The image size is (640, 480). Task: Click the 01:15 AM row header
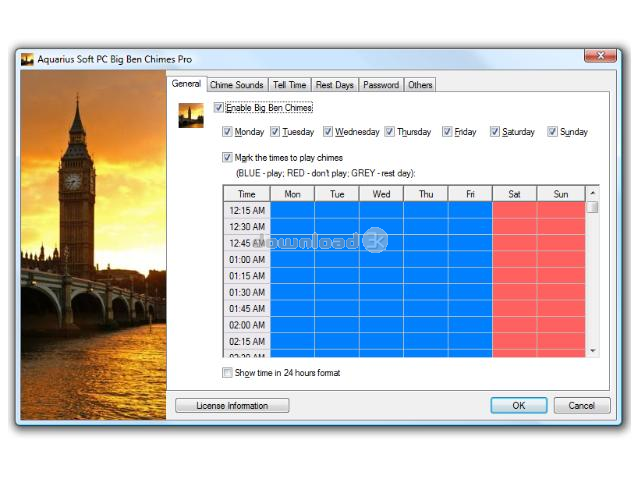coord(247,276)
